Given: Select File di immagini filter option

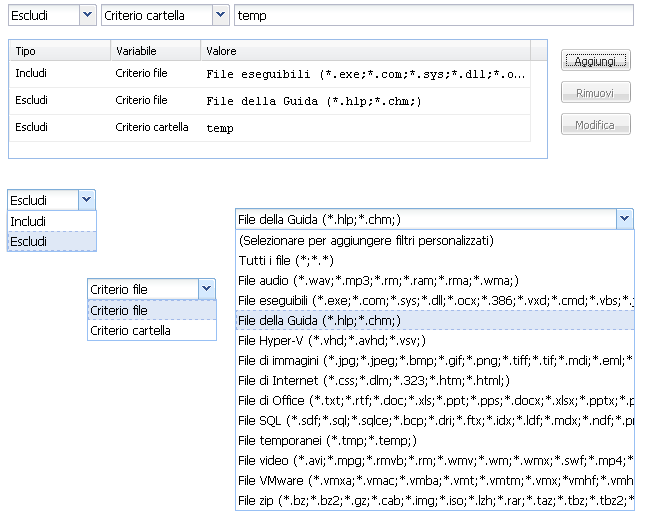Looking at the screenshot, I should [434, 360].
